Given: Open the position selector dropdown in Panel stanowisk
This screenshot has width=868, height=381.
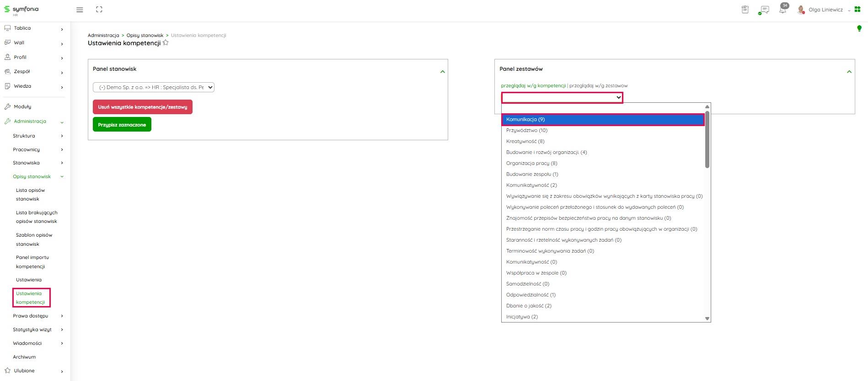Looking at the screenshot, I should tap(154, 87).
